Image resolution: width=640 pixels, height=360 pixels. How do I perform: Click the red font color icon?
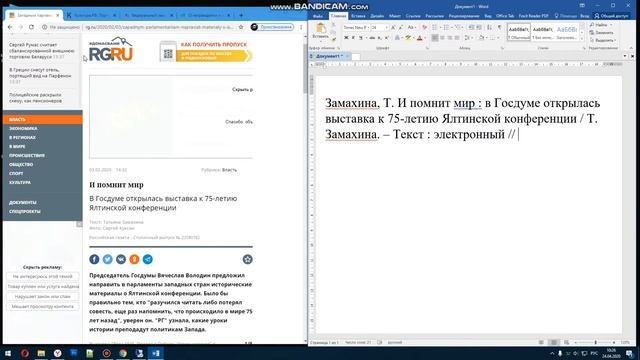click(x=420, y=38)
